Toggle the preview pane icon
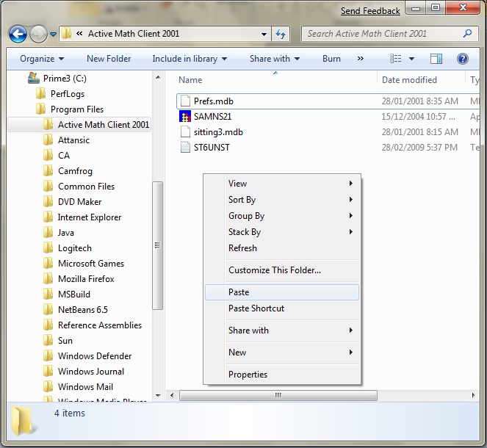Image resolution: width=487 pixels, height=448 pixels. pos(436,59)
